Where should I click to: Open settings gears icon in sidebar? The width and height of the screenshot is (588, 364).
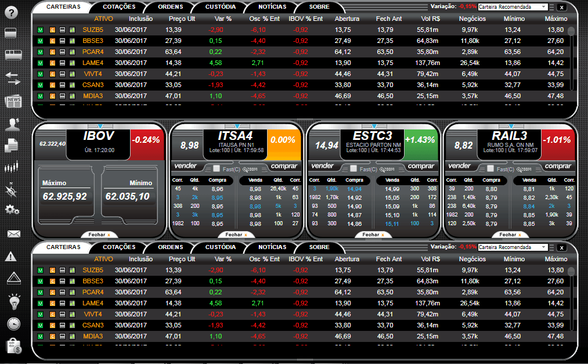[x=12, y=210]
